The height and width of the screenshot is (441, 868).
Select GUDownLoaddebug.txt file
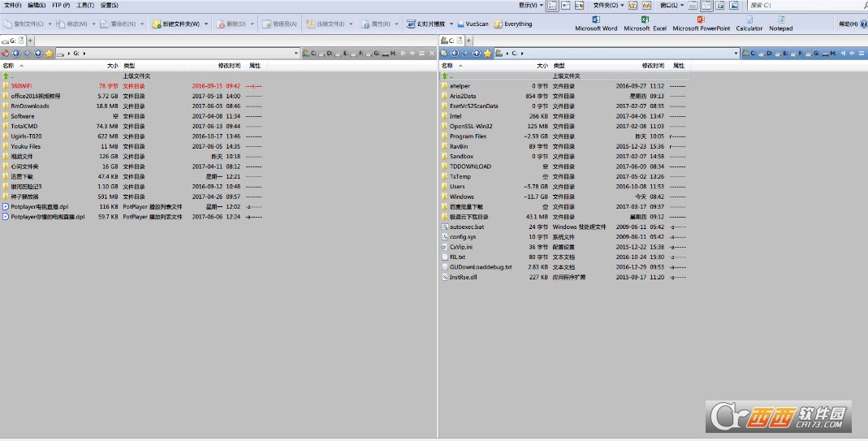pyautogui.click(x=481, y=267)
